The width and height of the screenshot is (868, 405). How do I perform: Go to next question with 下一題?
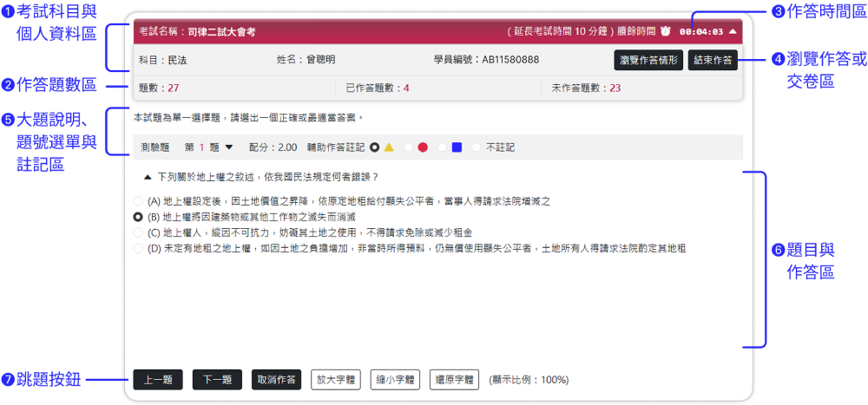(217, 380)
